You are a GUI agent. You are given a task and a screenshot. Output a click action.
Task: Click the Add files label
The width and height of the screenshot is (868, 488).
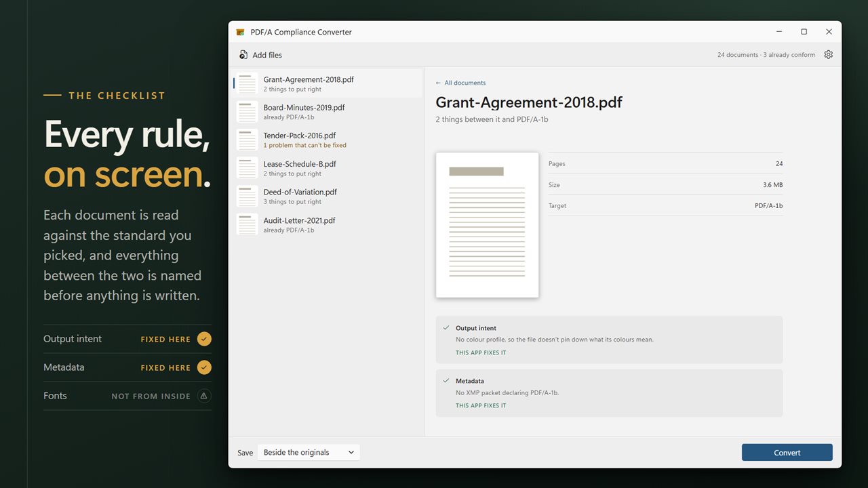click(267, 55)
